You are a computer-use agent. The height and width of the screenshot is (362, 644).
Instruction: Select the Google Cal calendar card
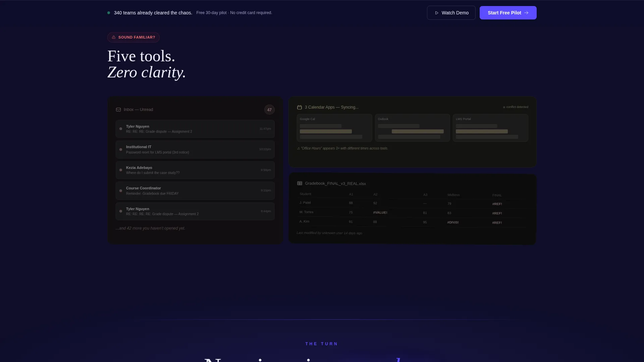point(334,128)
